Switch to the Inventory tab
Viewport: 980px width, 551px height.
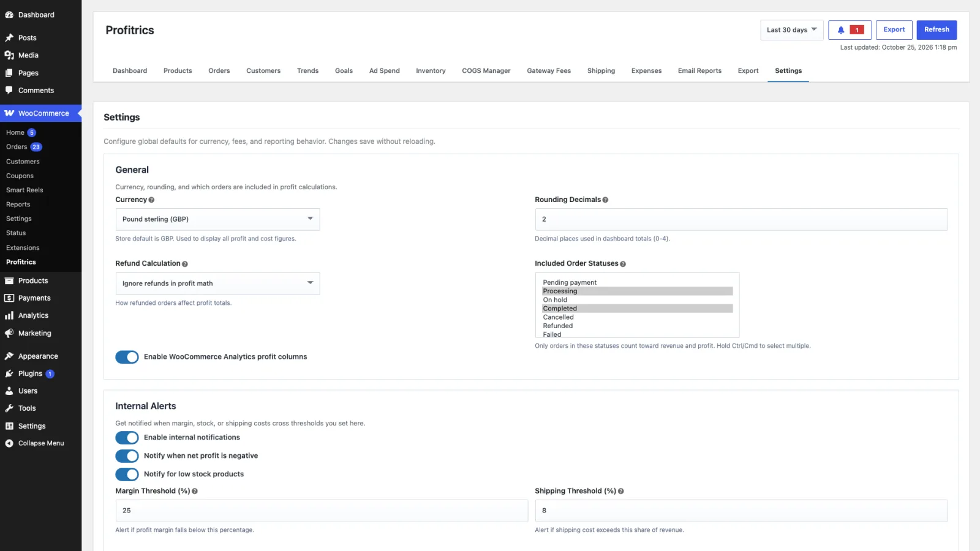431,71
